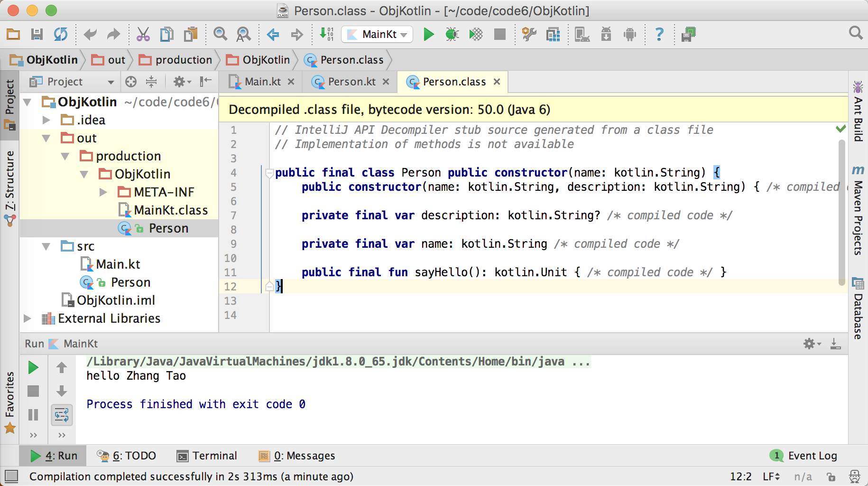Start Debug with the bug icon
The image size is (868, 486).
pos(452,34)
